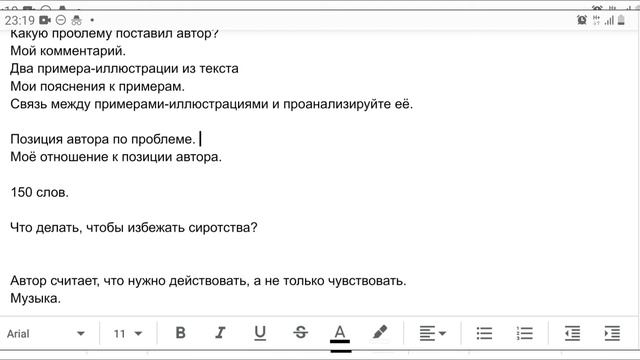
Task: Place cursor in 'Мой комментарий.' line
Action: (68, 51)
